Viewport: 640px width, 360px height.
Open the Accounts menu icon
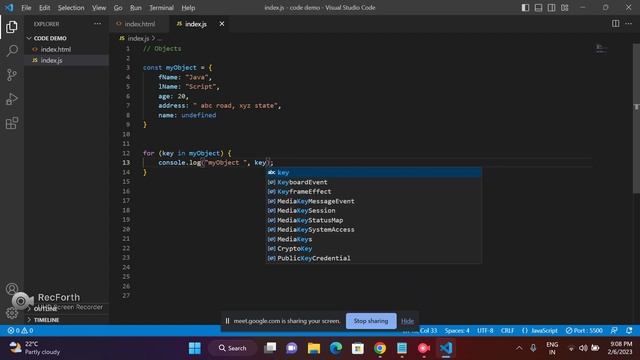pos(12,289)
